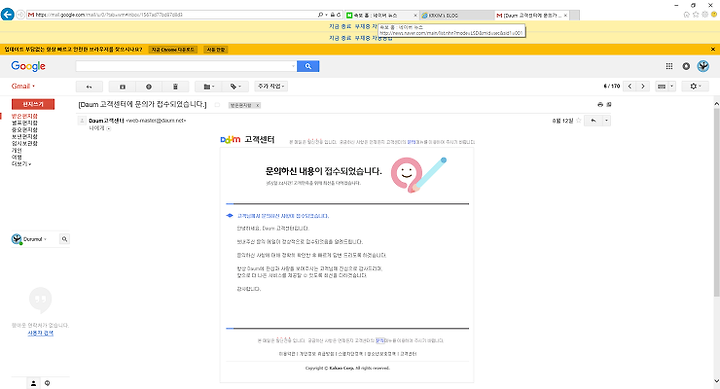Click the Chrome download button
Viewport: 720px width, 389px height.
click(x=173, y=50)
